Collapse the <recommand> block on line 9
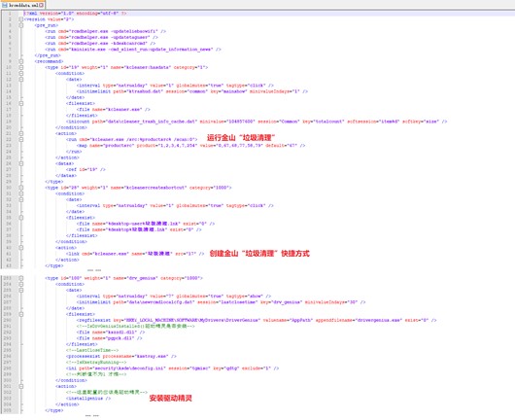 [x=21, y=61]
